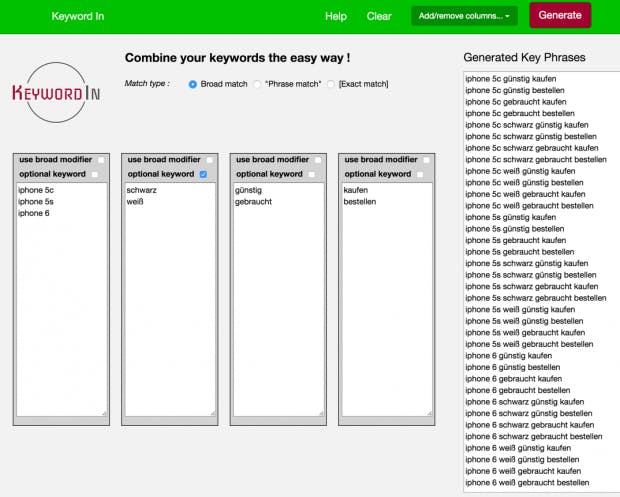This screenshot has width=620, height=497.
Task: Click phrase "iphone 6 günstig kaufen"
Action: (x=509, y=355)
